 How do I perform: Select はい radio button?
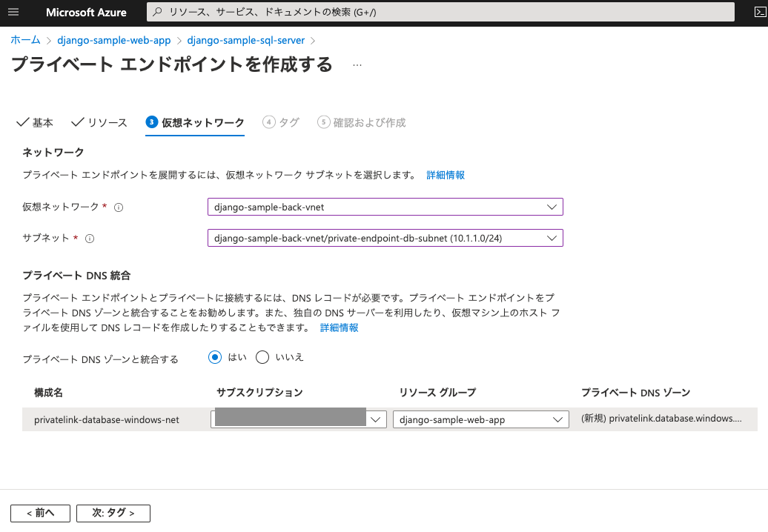click(214, 357)
